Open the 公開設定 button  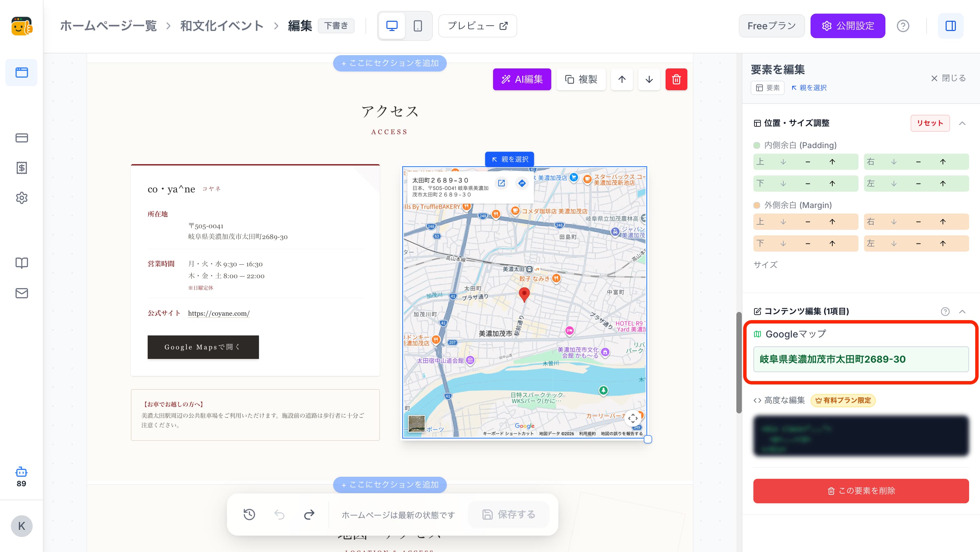pos(848,26)
